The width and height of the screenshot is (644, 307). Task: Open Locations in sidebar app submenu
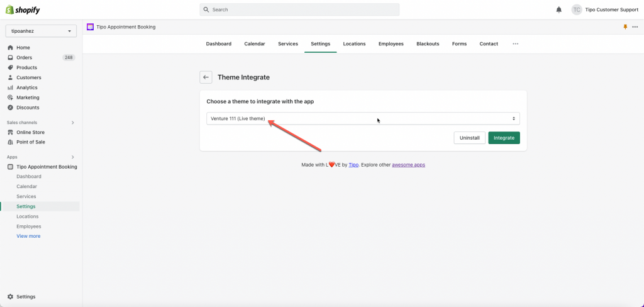coord(28,216)
